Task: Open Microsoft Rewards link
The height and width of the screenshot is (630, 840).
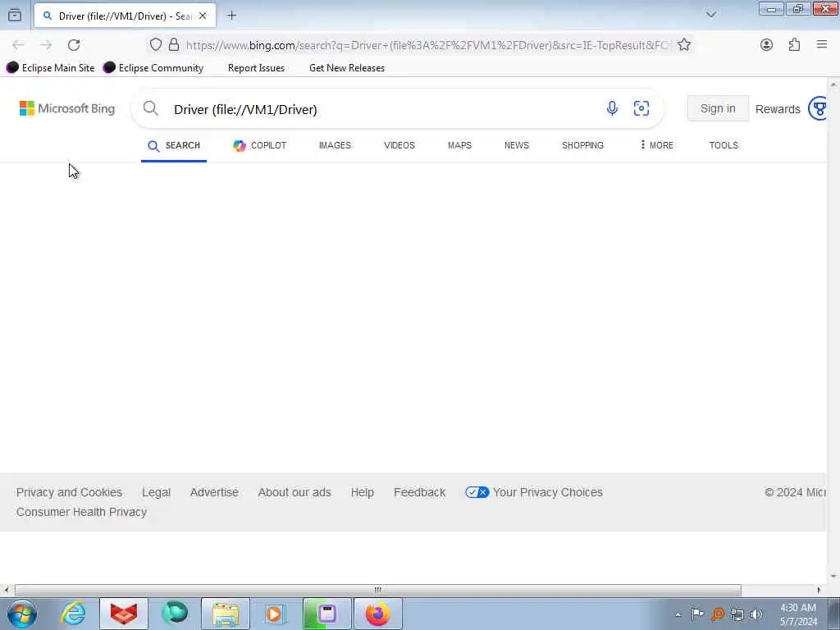Action: [778, 109]
